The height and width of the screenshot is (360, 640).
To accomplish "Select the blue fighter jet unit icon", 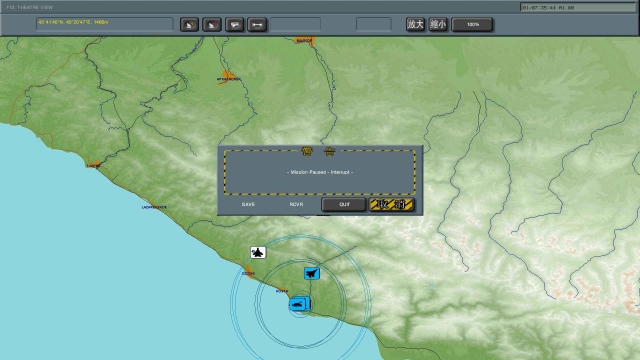I will tap(312, 273).
